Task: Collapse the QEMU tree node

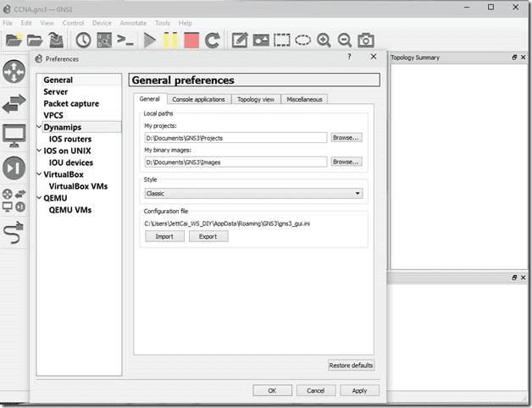Action: [39, 198]
